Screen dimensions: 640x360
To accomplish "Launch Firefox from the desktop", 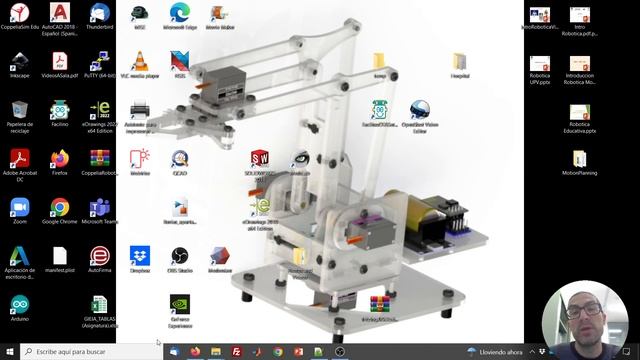I will (60, 162).
